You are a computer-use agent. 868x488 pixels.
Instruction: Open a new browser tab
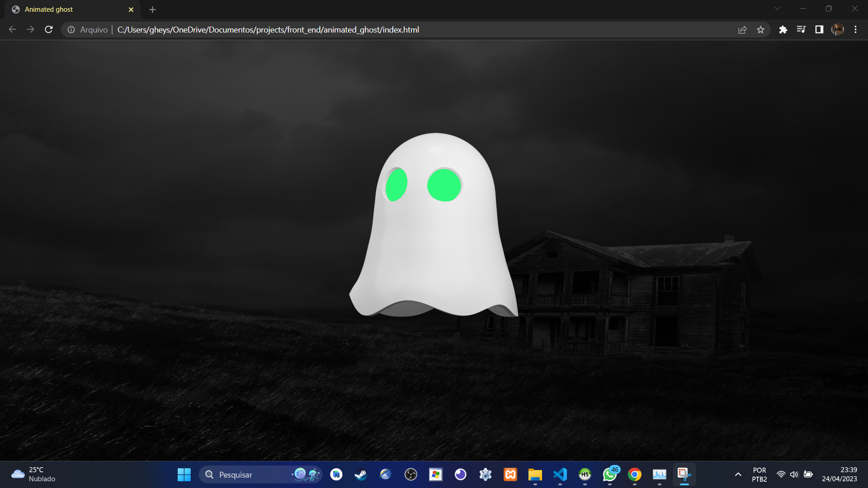click(152, 9)
